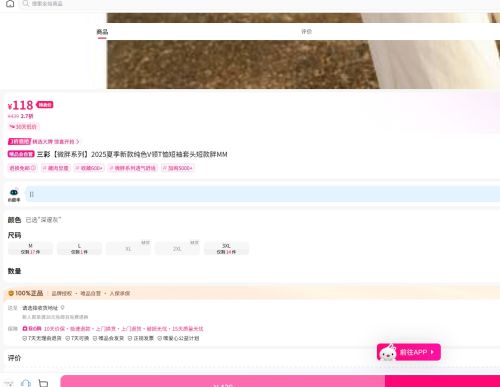The height and width of the screenshot is (387, 500).
Task: Click the AI assistant robot icon
Action: pyautogui.click(x=14, y=192)
